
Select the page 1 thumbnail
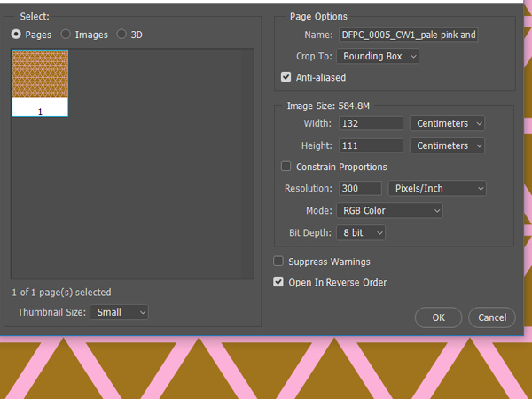tap(40, 83)
